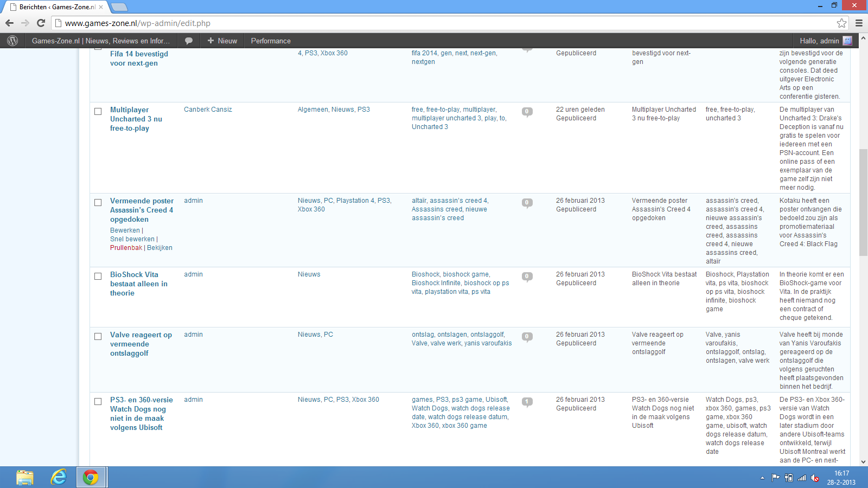Open the WordPress logo menu

(x=12, y=41)
